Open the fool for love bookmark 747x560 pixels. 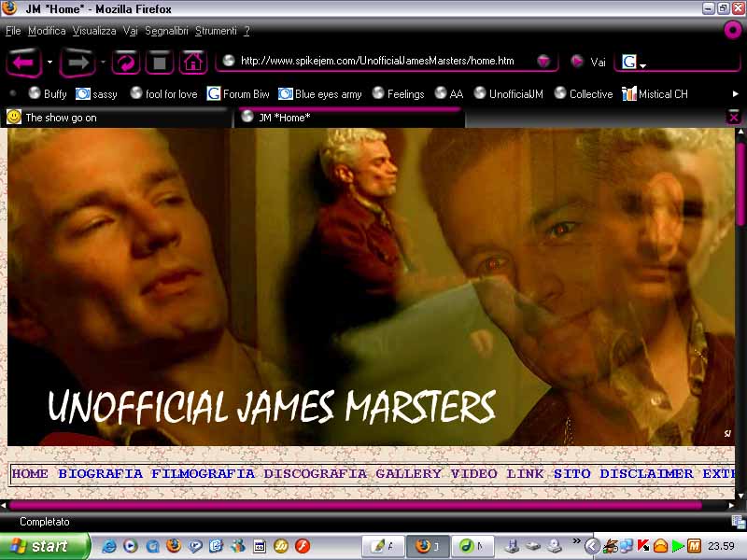click(x=164, y=94)
